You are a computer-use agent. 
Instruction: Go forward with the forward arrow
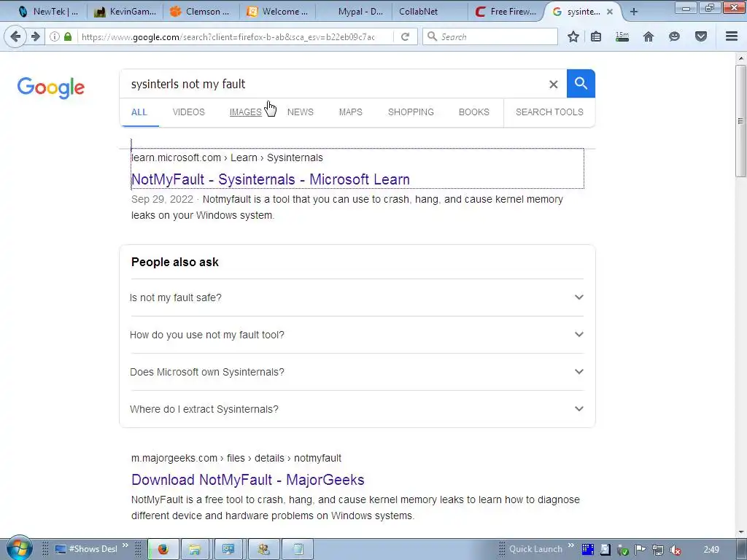coord(35,36)
